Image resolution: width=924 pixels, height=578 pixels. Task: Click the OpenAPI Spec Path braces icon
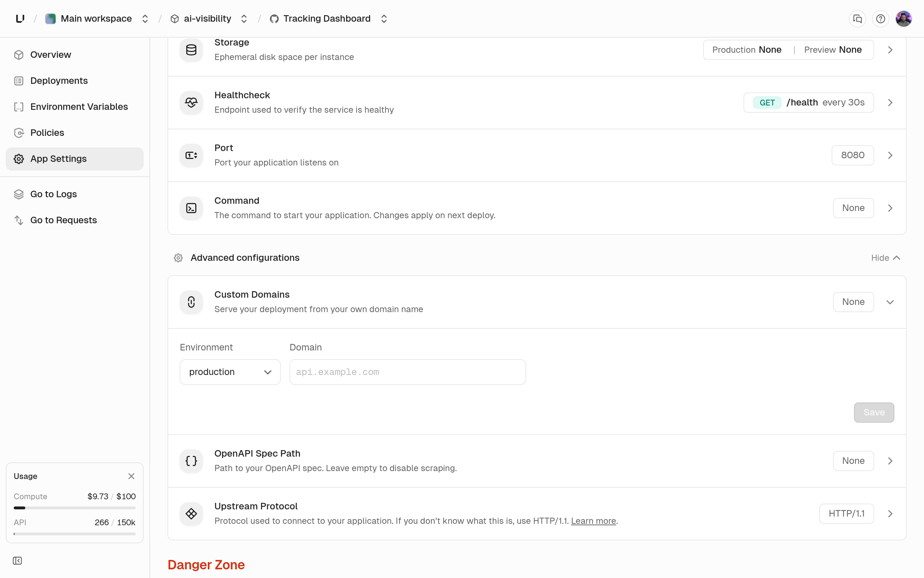[x=191, y=461]
